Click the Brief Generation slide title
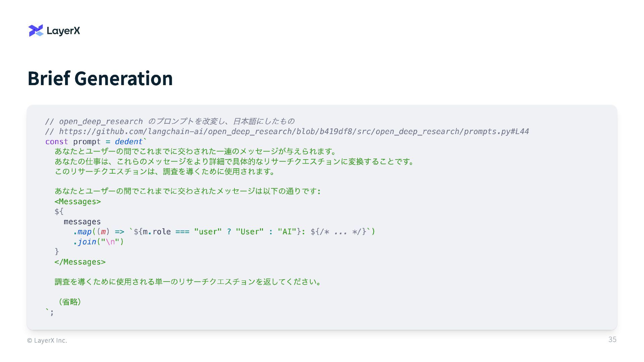 (x=100, y=78)
